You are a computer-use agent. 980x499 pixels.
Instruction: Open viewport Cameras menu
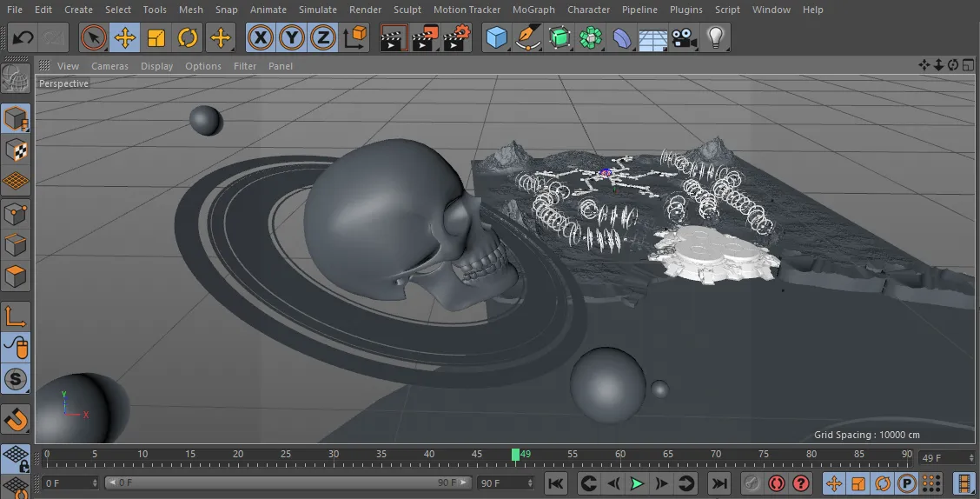coord(109,66)
